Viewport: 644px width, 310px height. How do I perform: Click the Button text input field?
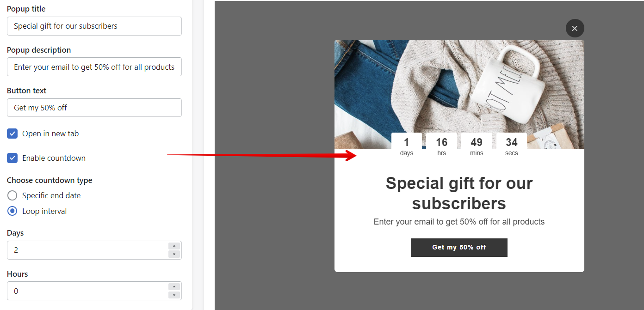coord(94,108)
